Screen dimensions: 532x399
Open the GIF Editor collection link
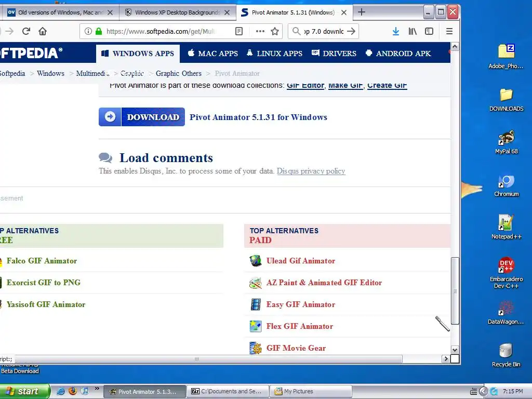305,86
